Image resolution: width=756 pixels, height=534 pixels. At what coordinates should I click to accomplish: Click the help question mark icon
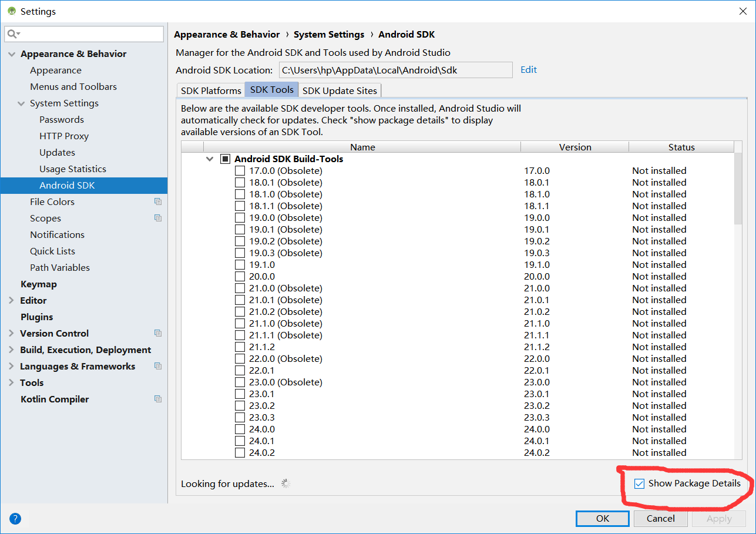(15, 519)
